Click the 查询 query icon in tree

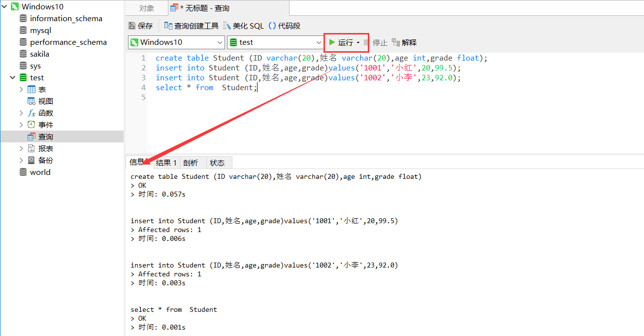coord(32,137)
